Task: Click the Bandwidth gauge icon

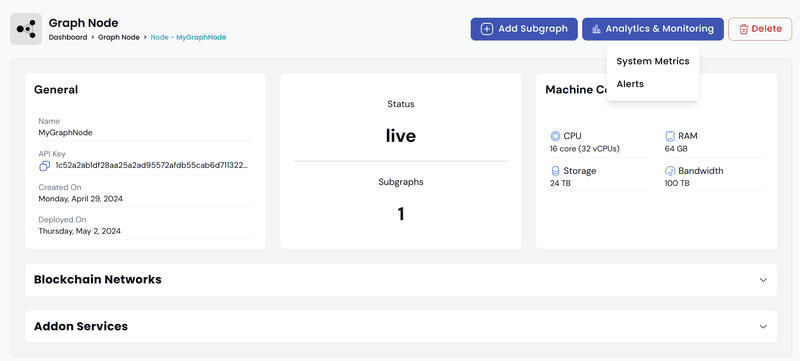Action: [x=670, y=171]
